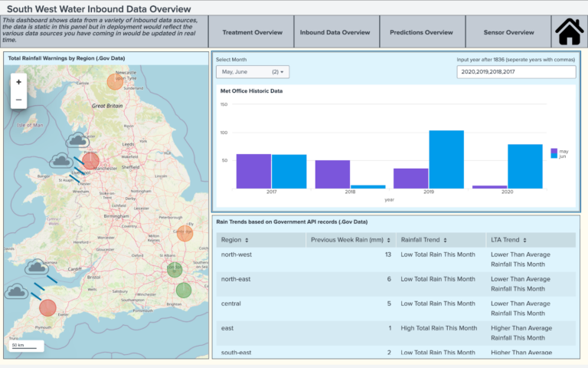Click the value 13 in rain column
588x368 pixels.
coord(387,255)
